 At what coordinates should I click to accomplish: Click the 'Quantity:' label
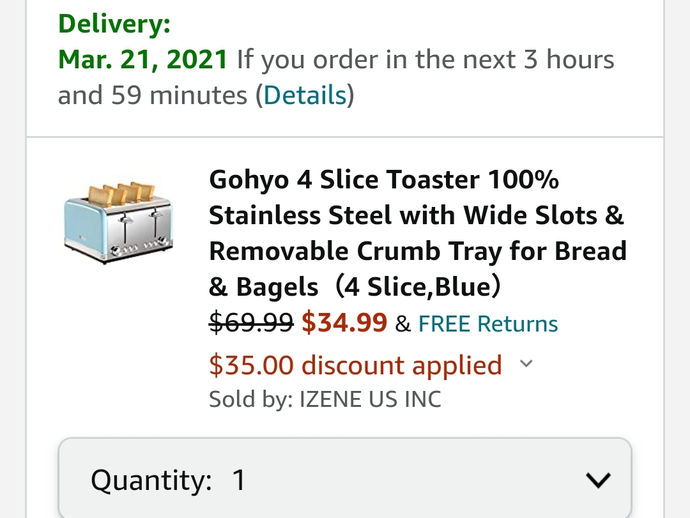click(x=151, y=480)
